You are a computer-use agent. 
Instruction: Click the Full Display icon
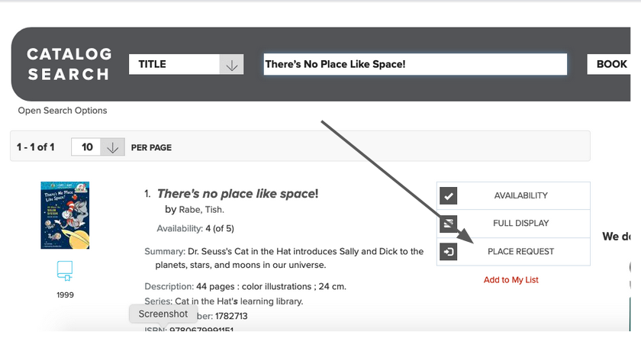[x=449, y=224]
